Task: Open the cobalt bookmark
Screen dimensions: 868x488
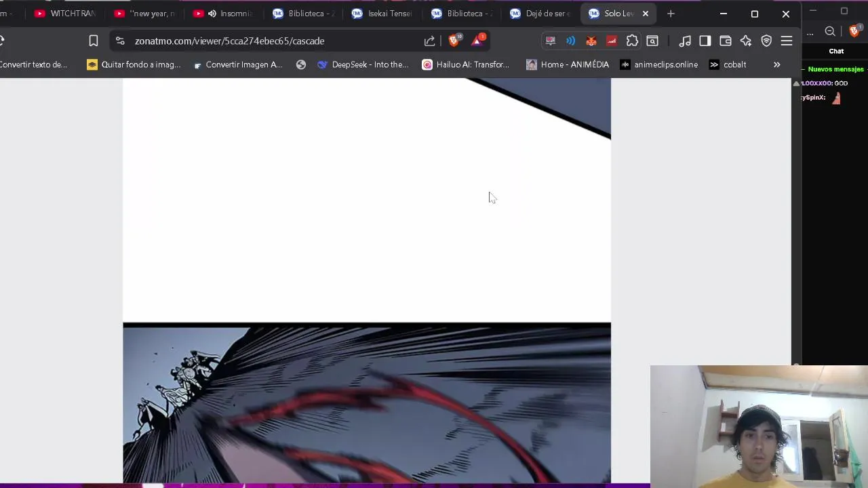Action: pyautogui.click(x=728, y=64)
